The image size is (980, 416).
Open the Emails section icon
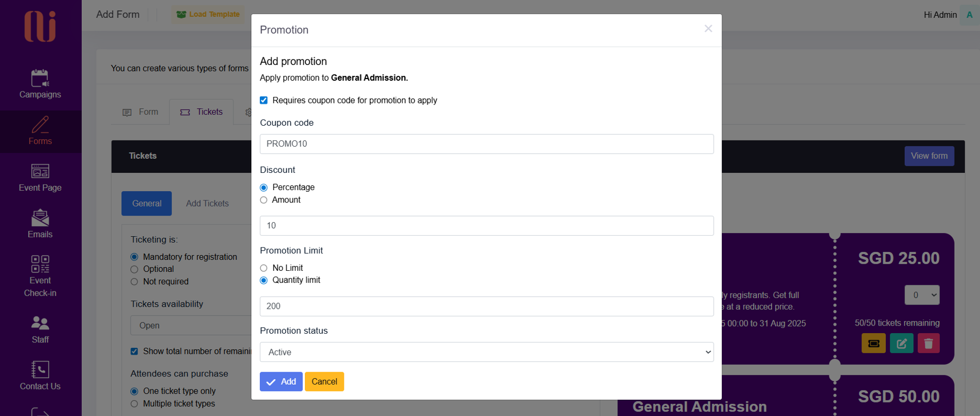point(40,218)
